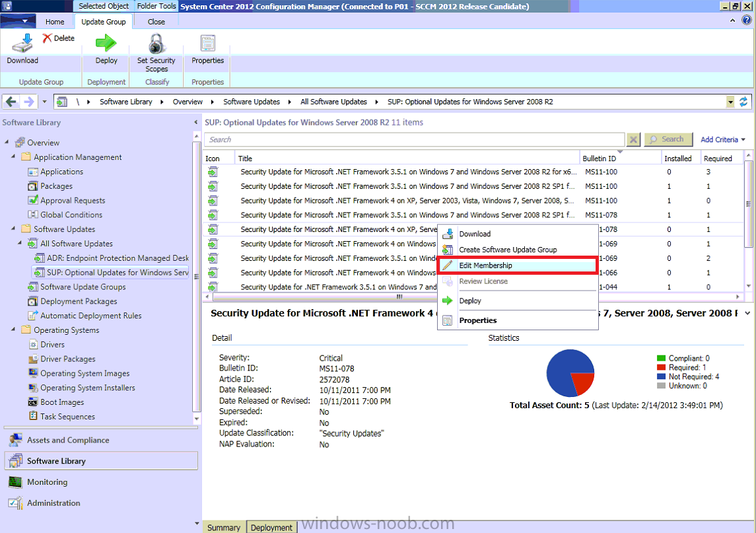This screenshot has width=756, height=533.
Task: Minimize the ribbon with the caret
Action: coord(732,20)
